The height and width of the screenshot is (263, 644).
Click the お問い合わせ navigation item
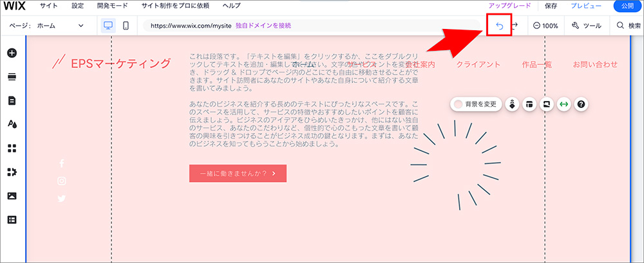595,64
